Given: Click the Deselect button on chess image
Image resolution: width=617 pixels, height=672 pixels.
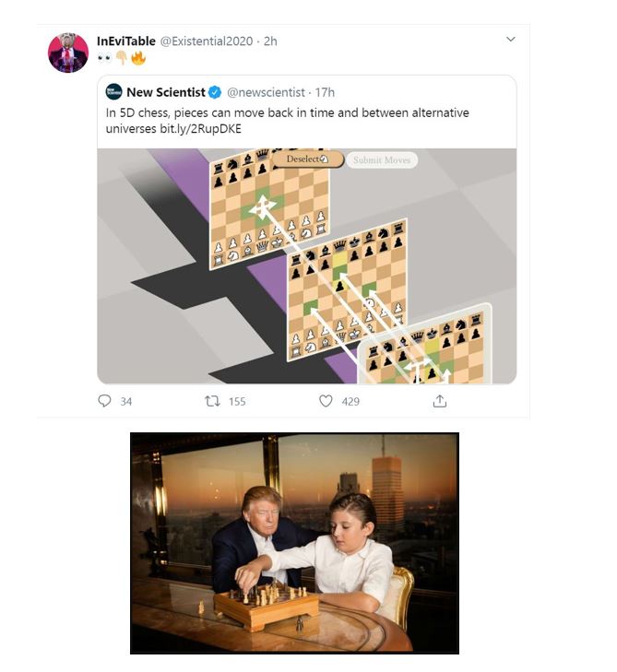Looking at the screenshot, I should point(308,159).
